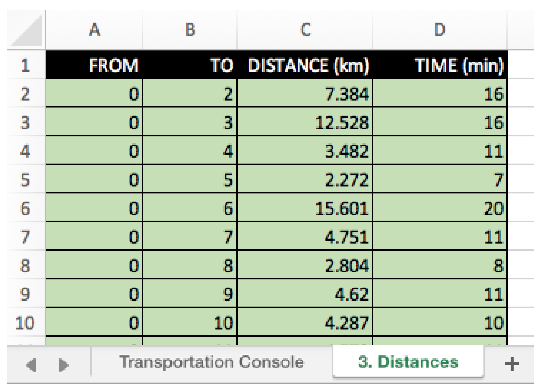This screenshot has width=542, height=392.
Task: Select row 1 header
Action: (x=25, y=65)
